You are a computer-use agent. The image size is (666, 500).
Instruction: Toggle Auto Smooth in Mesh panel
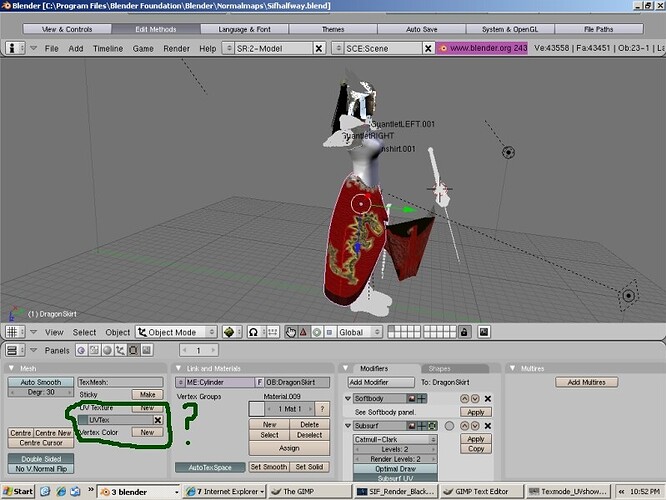pyautogui.click(x=41, y=382)
